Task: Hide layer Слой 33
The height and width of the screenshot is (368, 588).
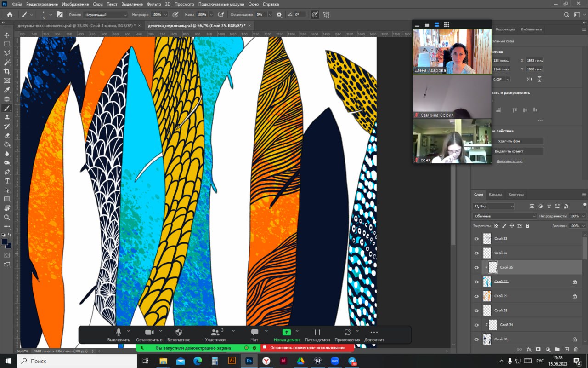Action: click(476, 239)
